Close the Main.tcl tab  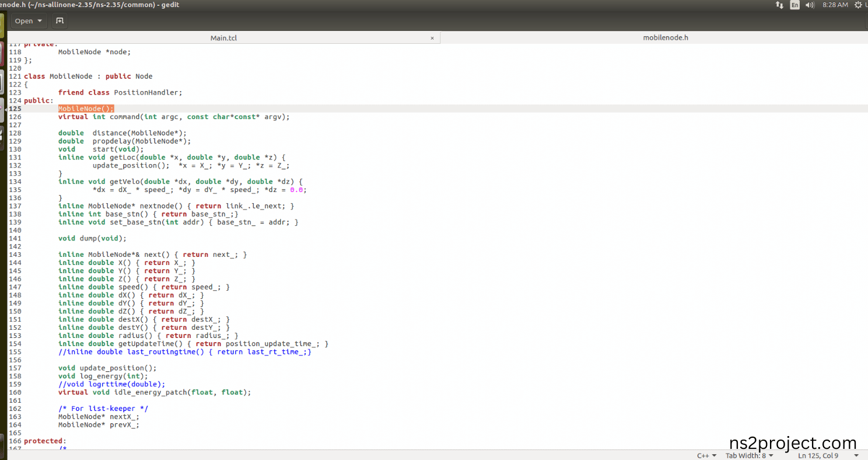pos(432,38)
